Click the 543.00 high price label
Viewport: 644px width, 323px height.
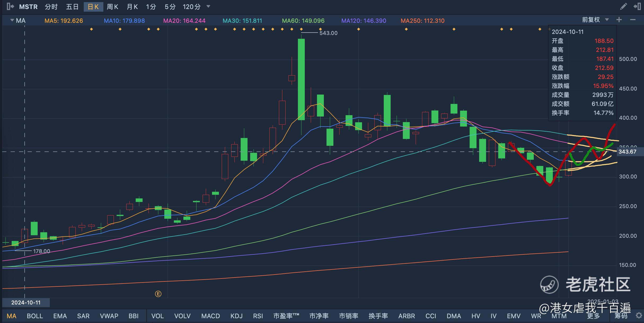[328, 33]
